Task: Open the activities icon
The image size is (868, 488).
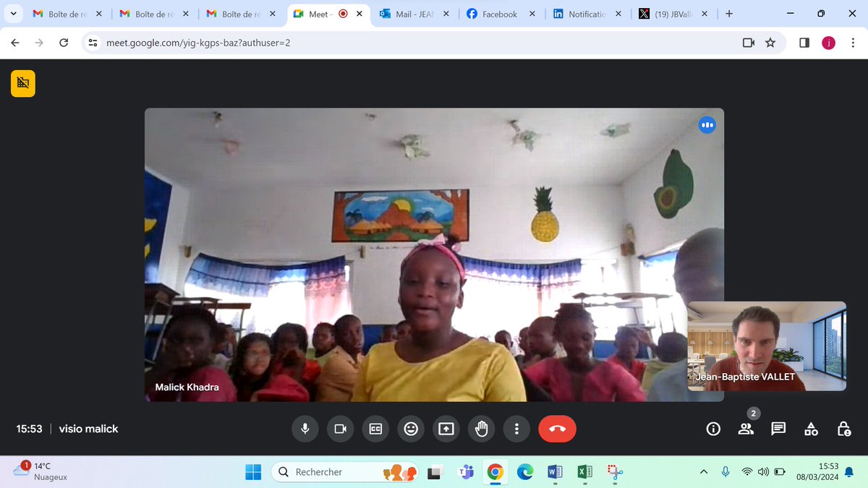Action: pyautogui.click(x=811, y=429)
